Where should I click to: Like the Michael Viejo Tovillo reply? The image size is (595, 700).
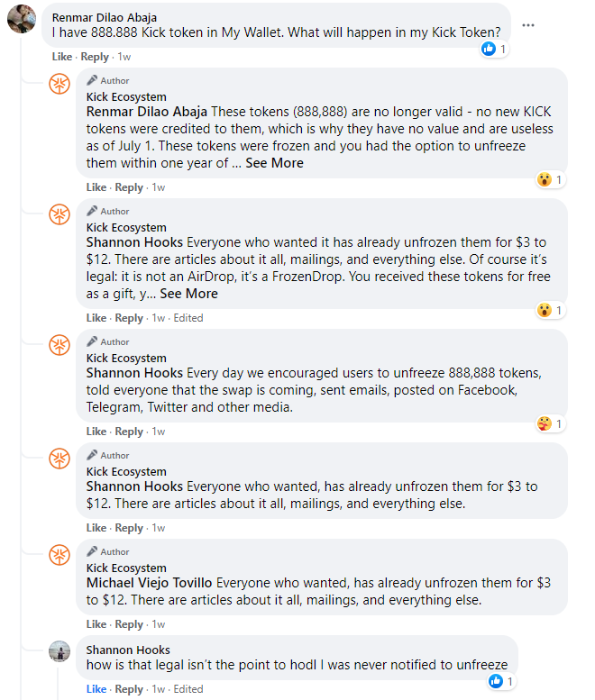(x=96, y=624)
